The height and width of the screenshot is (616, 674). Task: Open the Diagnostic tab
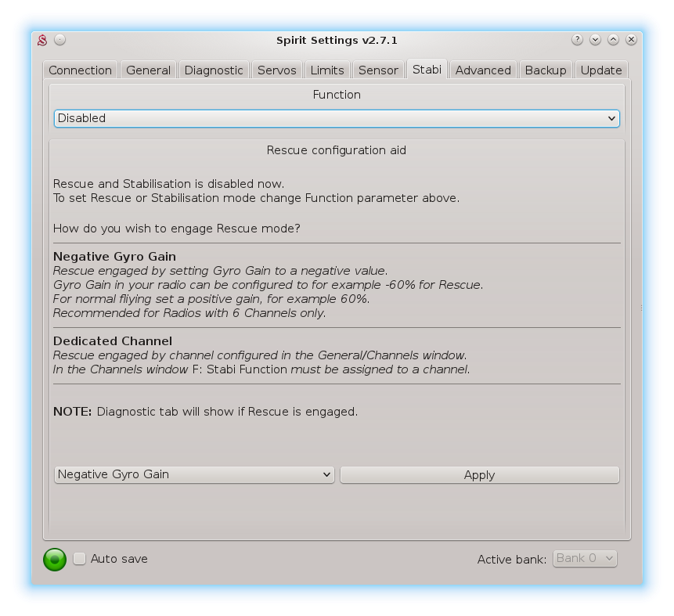(214, 70)
